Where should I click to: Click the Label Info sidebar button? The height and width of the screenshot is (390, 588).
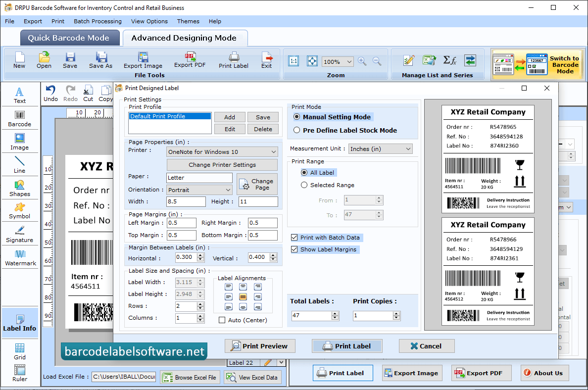[19, 323]
